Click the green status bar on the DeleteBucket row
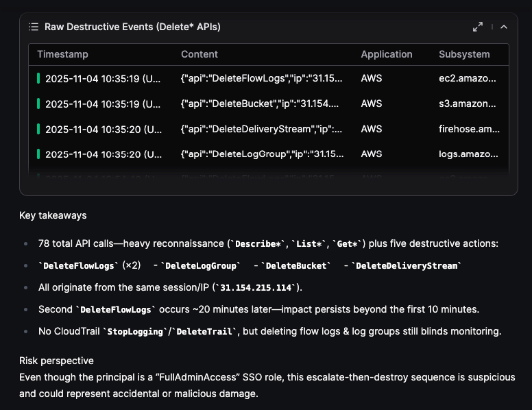Image resolution: width=532 pixels, height=410 pixels. pos(38,104)
